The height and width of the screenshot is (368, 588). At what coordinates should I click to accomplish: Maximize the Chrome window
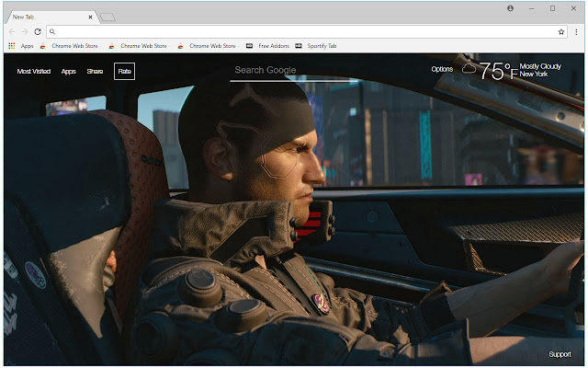552,8
